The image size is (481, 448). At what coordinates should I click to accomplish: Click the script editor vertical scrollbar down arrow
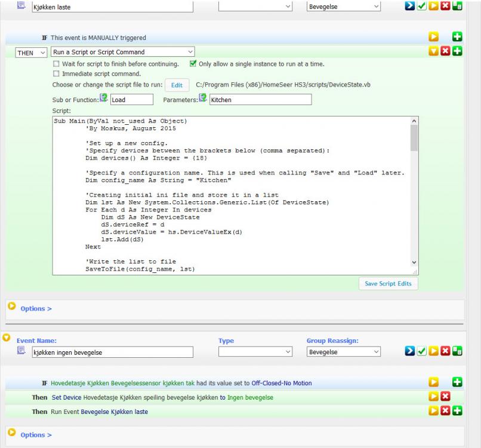click(414, 262)
